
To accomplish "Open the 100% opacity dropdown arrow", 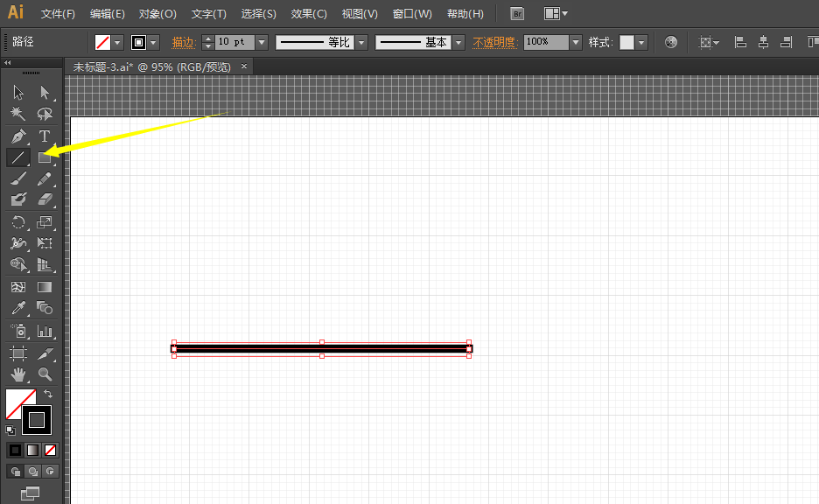I will pyautogui.click(x=576, y=42).
